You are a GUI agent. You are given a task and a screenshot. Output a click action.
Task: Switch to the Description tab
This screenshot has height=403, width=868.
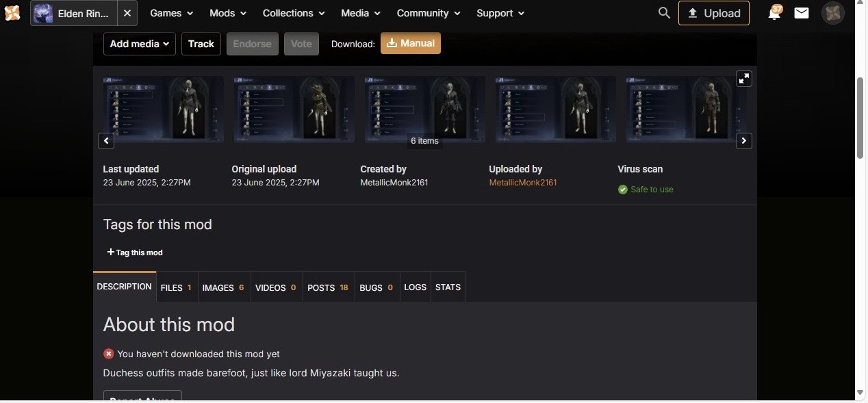(x=125, y=287)
